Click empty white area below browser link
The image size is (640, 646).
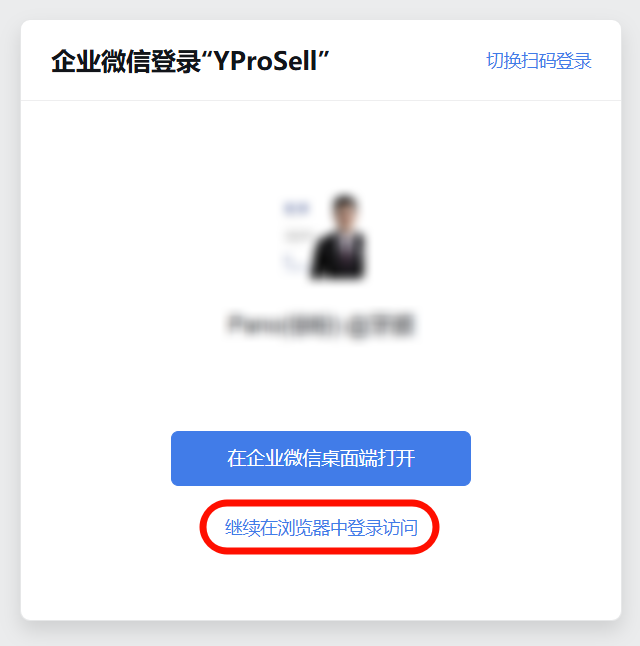point(321,587)
